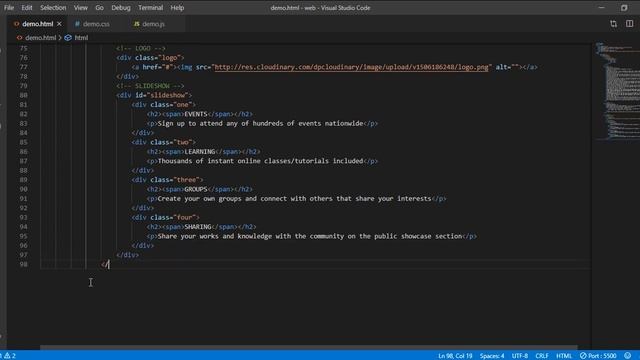The width and height of the screenshot is (640, 360).
Task: Click demo.html in the breadcrumb
Action: click(x=40, y=38)
